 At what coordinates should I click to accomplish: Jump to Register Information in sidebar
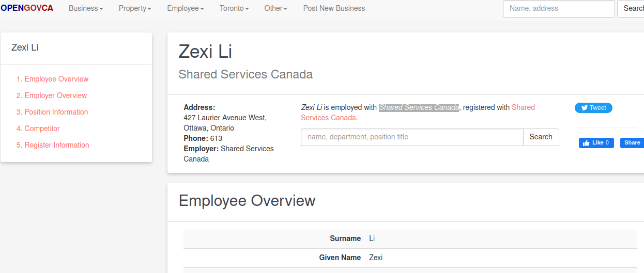[x=57, y=145]
